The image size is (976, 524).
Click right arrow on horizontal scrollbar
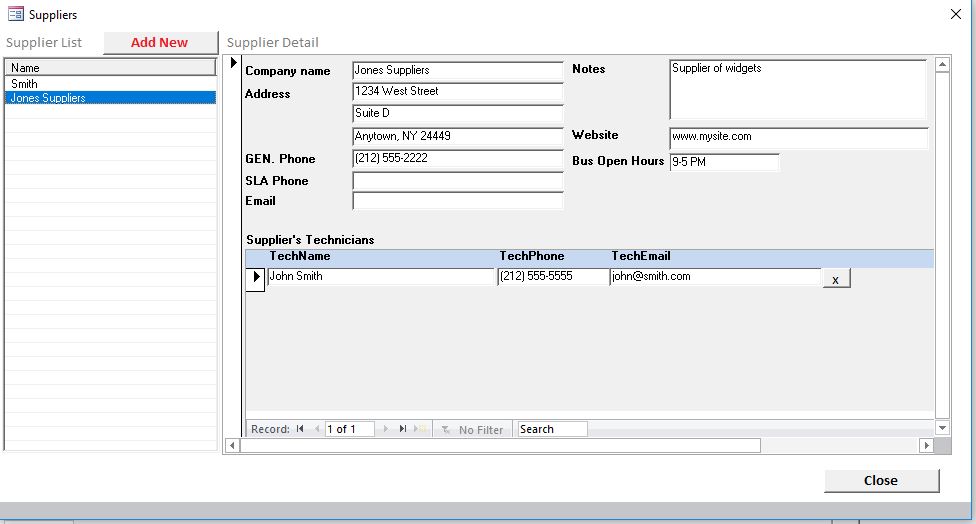926,445
